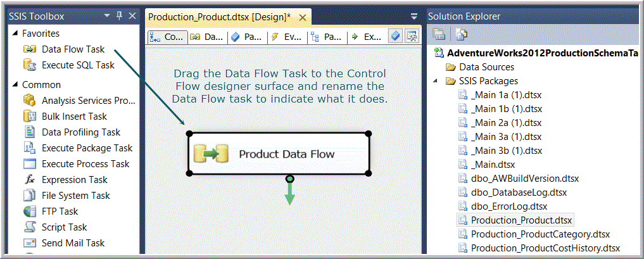Select _Main 1a (1).dtsx package

pos(500,95)
